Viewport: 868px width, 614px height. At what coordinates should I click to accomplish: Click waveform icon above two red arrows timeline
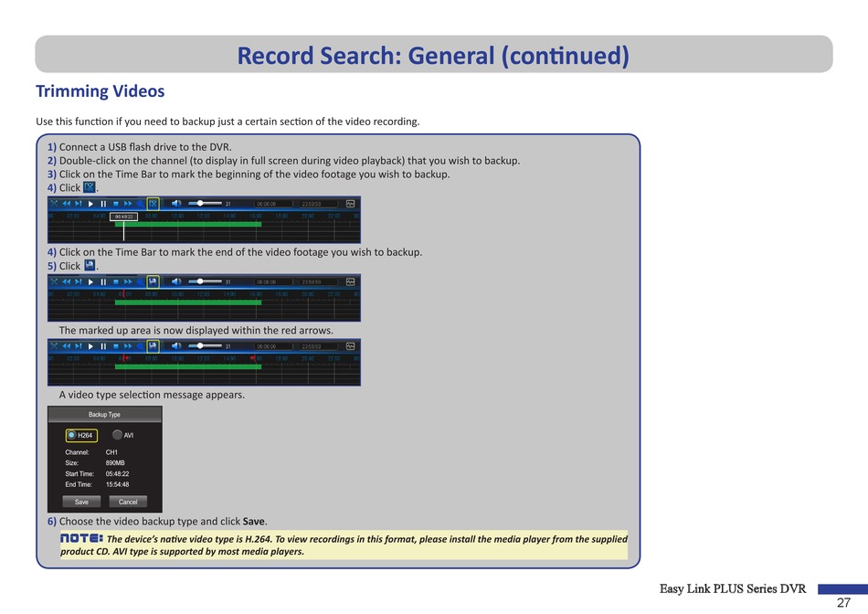[350, 346]
